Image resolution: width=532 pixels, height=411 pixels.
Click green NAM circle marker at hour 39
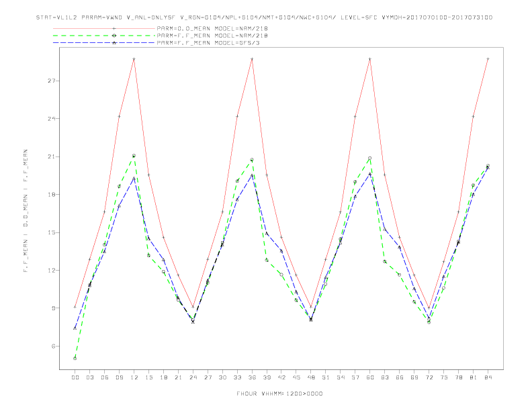point(267,260)
